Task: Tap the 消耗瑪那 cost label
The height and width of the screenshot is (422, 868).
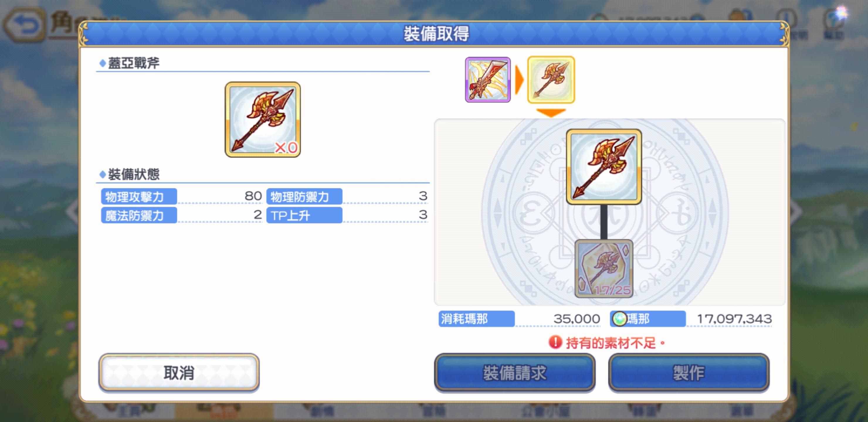Action: (x=477, y=319)
